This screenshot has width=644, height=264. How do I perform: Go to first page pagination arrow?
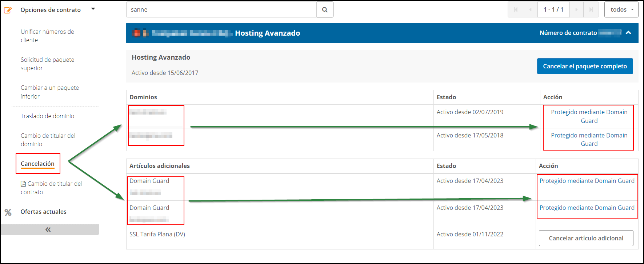[x=515, y=9]
